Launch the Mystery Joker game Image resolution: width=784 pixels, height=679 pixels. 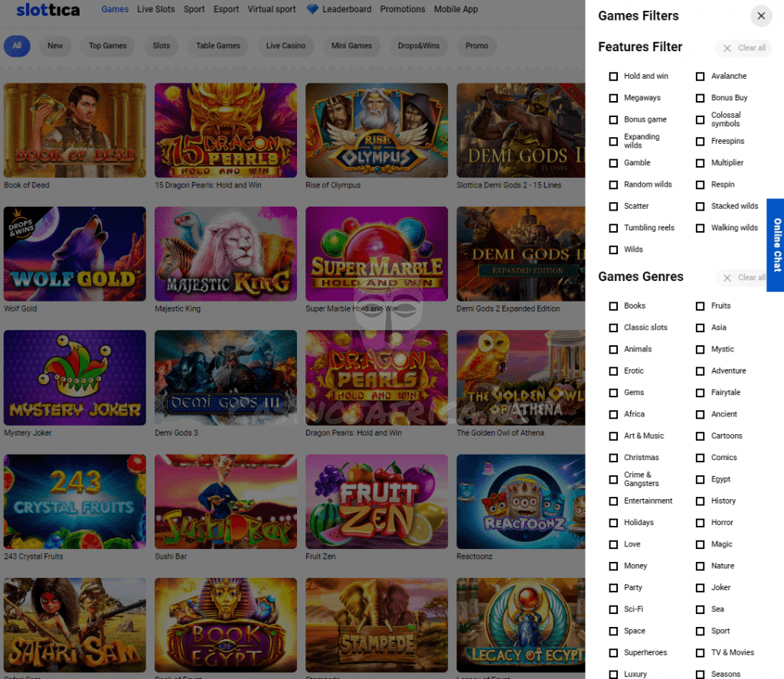point(75,378)
